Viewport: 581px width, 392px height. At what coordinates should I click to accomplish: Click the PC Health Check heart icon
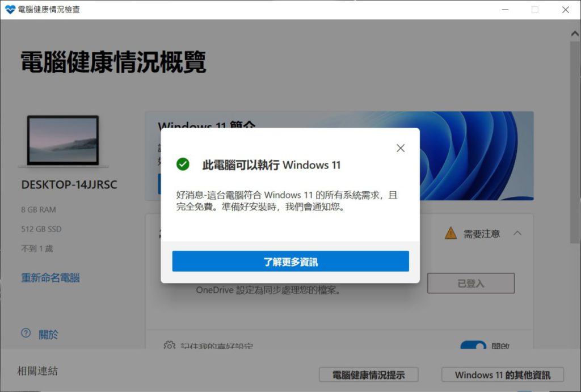pyautogui.click(x=10, y=10)
